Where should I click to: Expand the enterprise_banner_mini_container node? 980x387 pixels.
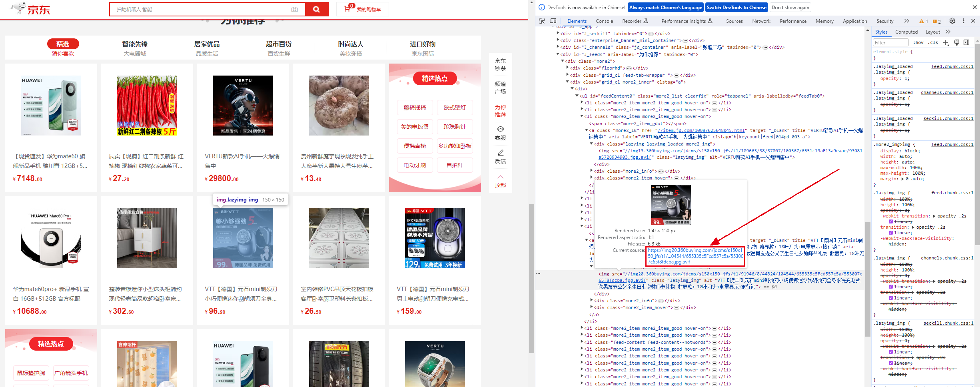(x=558, y=40)
